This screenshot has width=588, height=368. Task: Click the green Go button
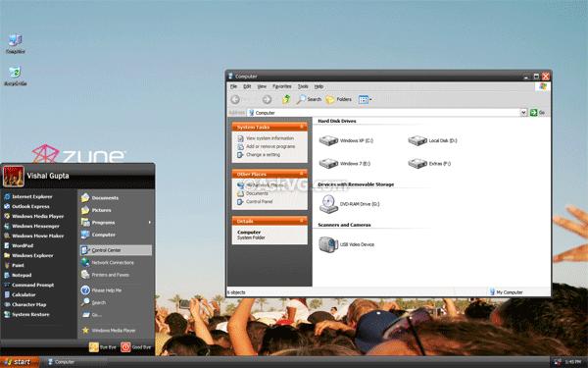pyautogui.click(x=537, y=113)
